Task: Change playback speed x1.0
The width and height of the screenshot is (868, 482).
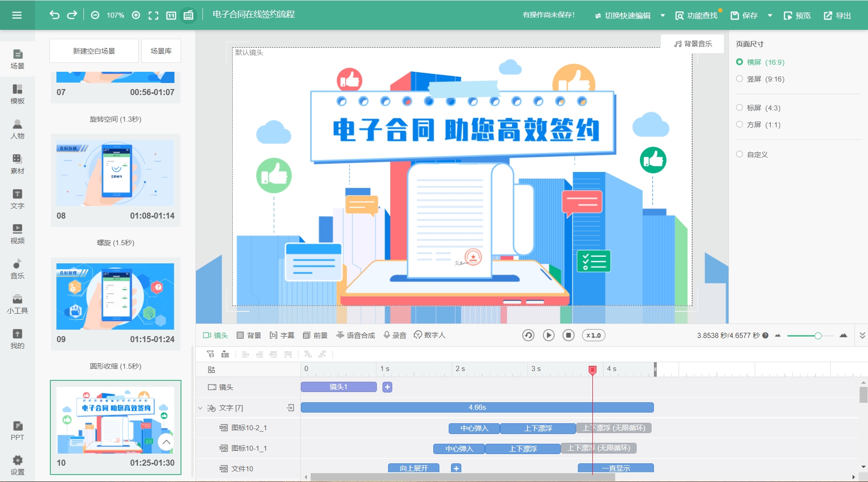Action: [593, 335]
